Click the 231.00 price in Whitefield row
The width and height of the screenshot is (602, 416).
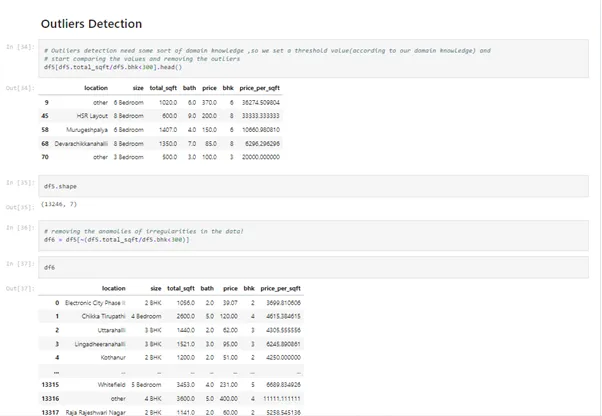click(x=229, y=385)
